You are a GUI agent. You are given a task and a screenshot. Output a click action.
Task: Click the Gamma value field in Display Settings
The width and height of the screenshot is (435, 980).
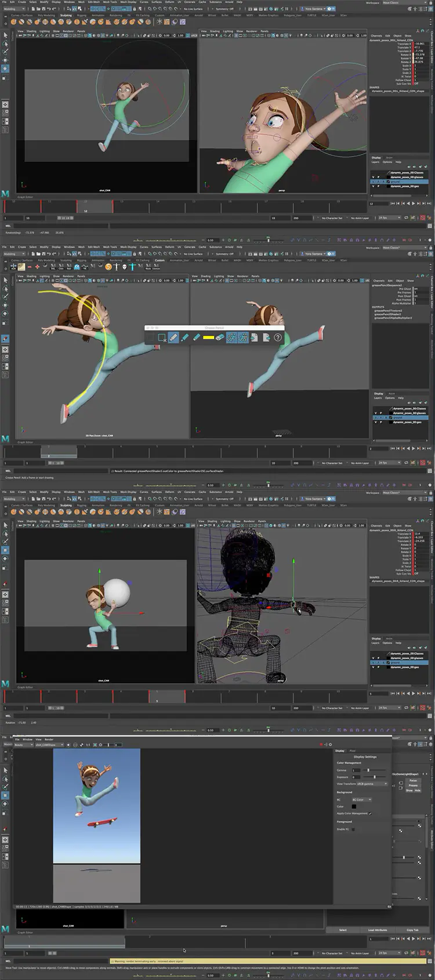[356, 770]
